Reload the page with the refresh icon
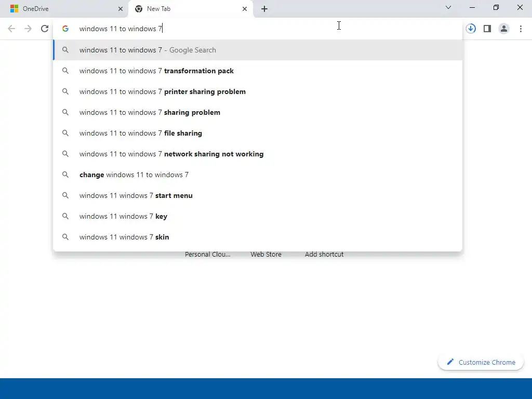The image size is (532, 399). (x=45, y=29)
